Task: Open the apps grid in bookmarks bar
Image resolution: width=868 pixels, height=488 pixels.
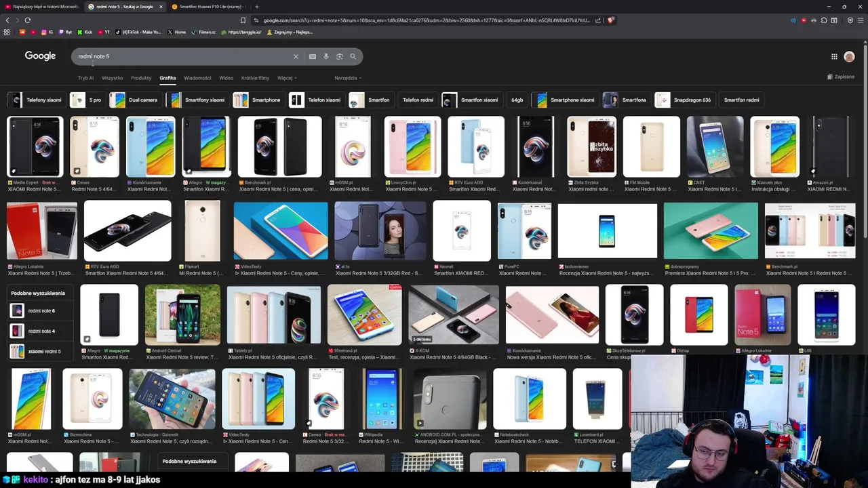Action: click(7, 32)
